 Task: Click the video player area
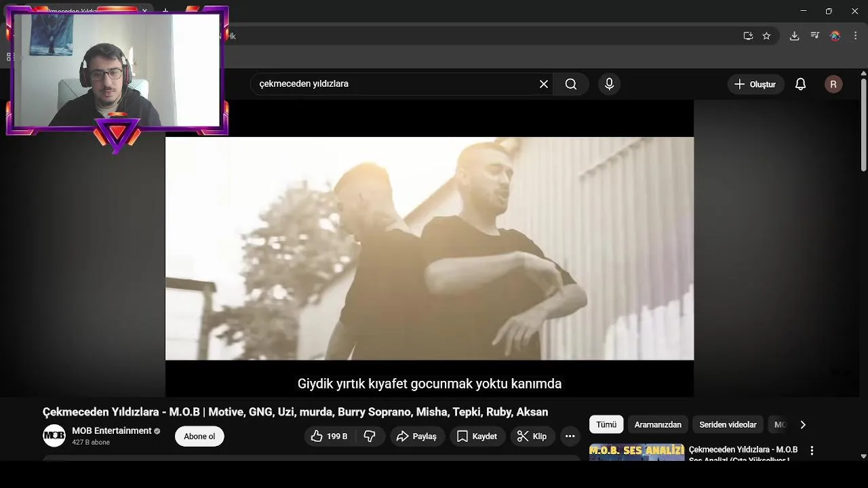point(429,248)
